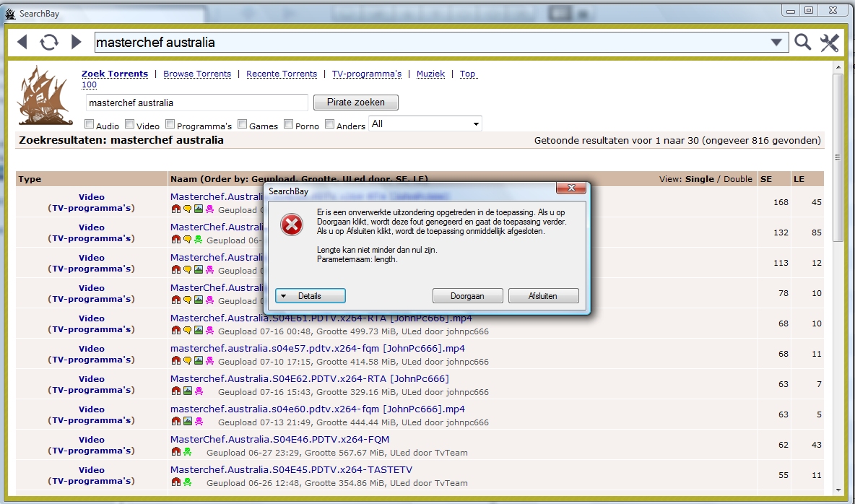Click Afsluiten to quit the application
Screen dimensions: 855x504
point(543,295)
